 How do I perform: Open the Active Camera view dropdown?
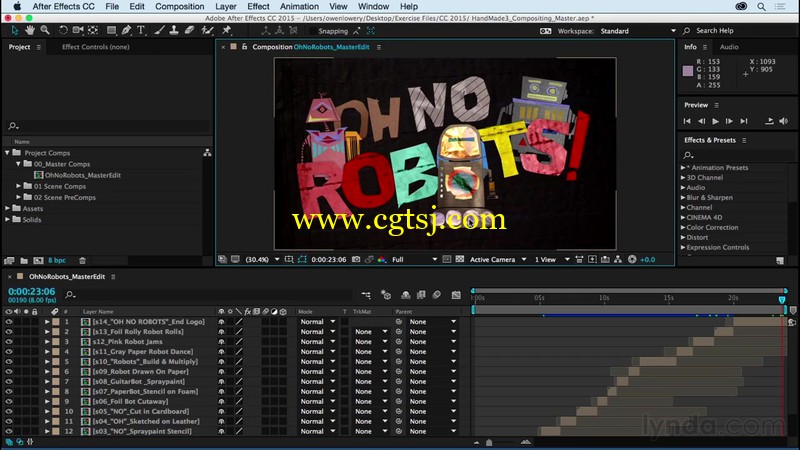click(497, 259)
